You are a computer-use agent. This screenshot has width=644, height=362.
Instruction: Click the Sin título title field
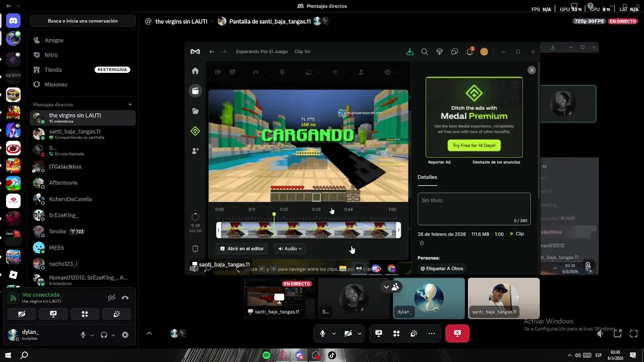[x=474, y=209]
